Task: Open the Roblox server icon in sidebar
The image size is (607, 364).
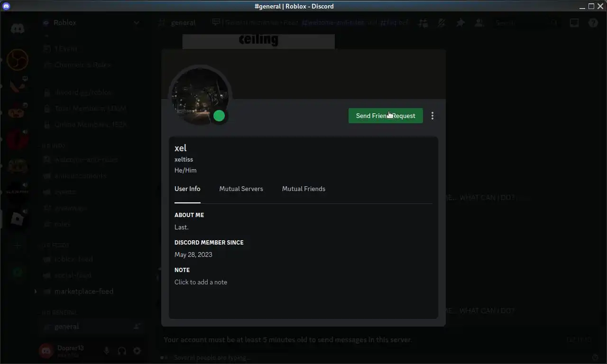Action: (18, 218)
